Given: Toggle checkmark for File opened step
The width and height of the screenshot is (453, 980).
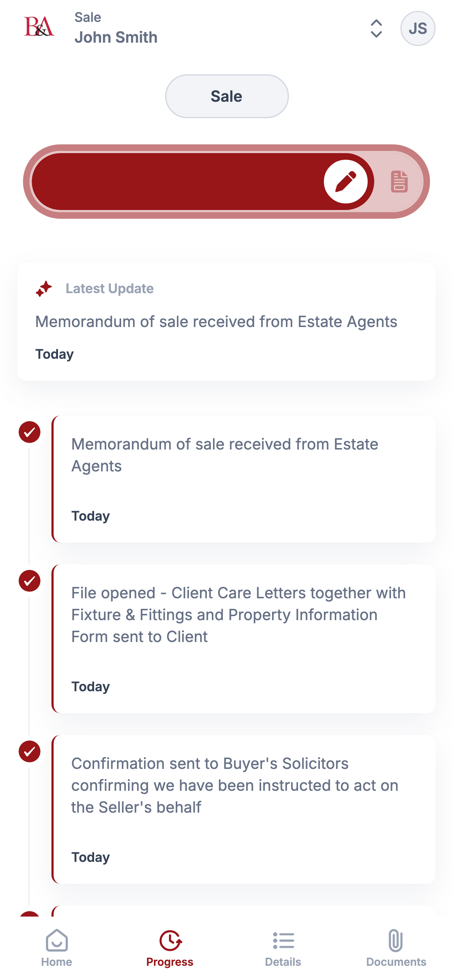Looking at the screenshot, I should (x=30, y=581).
